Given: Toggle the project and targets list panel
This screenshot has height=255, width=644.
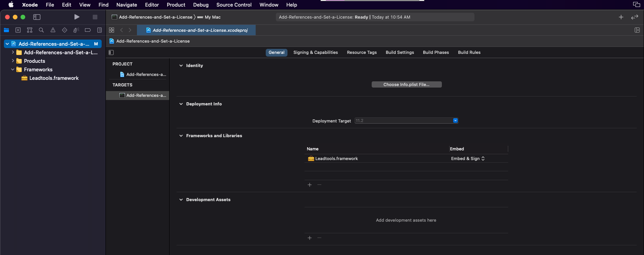Looking at the screenshot, I should click(x=111, y=53).
